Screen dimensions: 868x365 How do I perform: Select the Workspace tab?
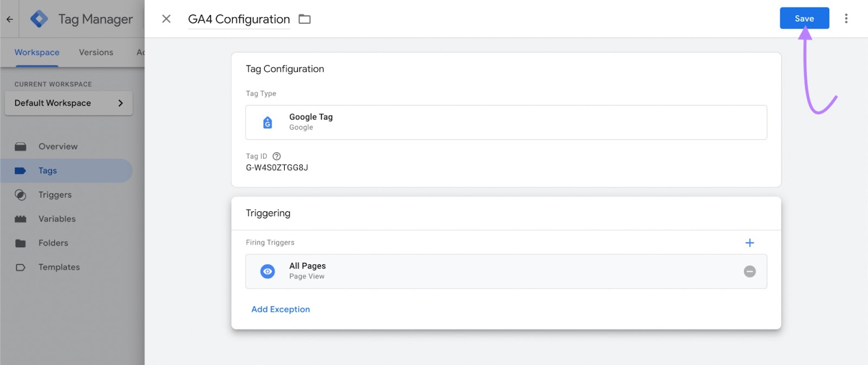(x=37, y=53)
